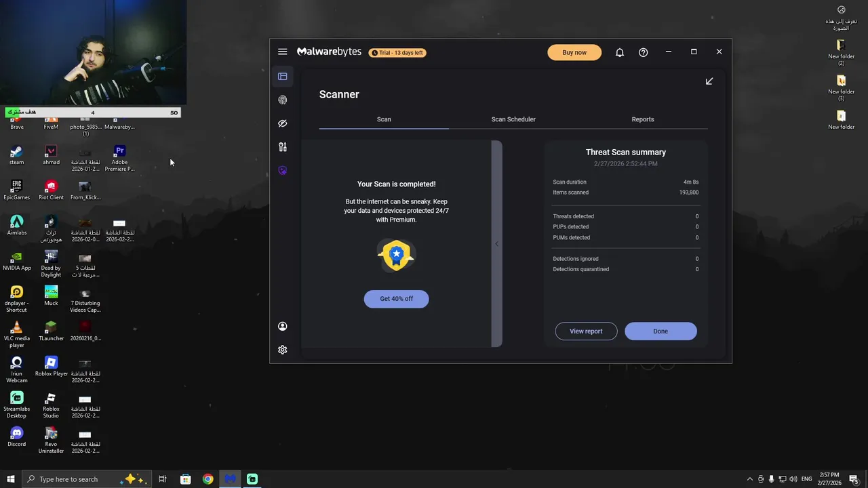Select the Aimlabs desktop icon
The width and height of the screenshot is (868, 488).
pyautogui.click(x=17, y=226)
